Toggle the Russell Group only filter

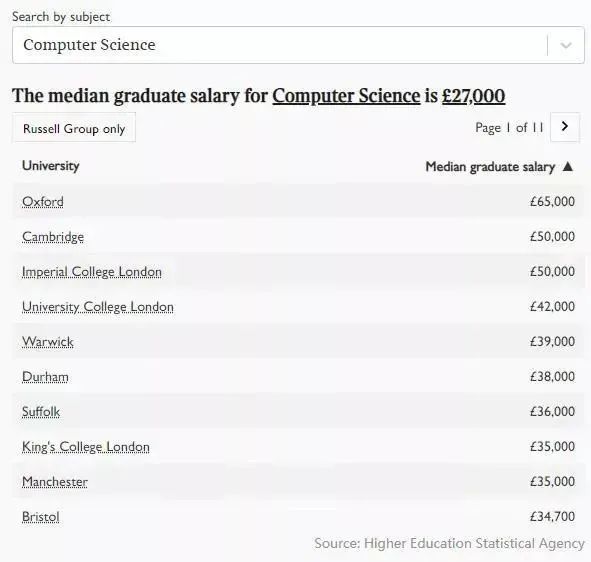pyautogui.click(x=74, y=129)
